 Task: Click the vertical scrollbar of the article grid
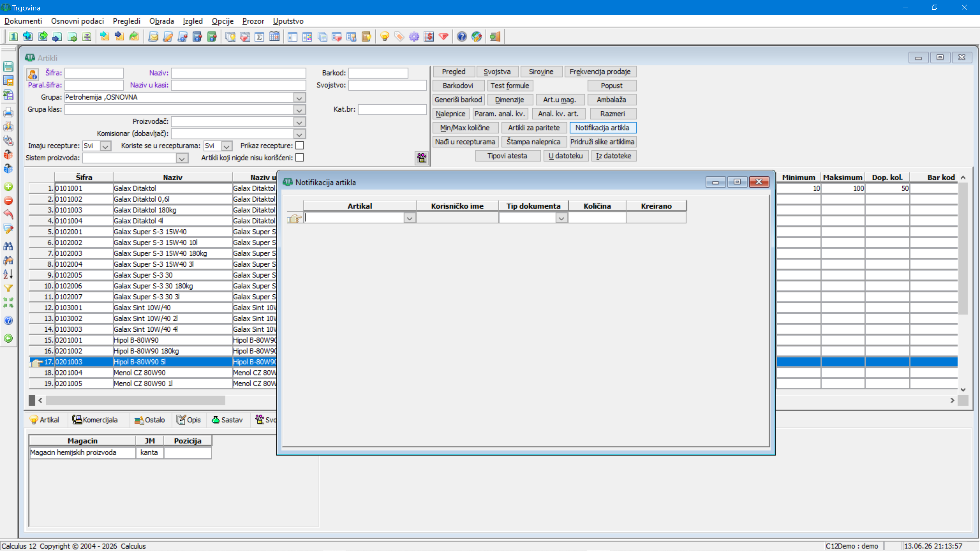point(963,249)
